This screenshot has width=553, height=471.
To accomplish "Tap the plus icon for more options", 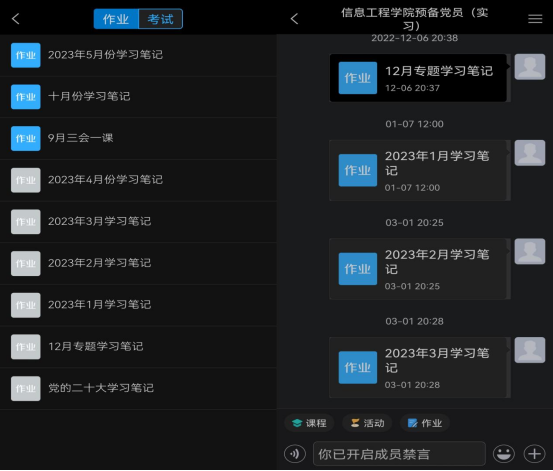I will pyautogui.click(x=535, y=454).
